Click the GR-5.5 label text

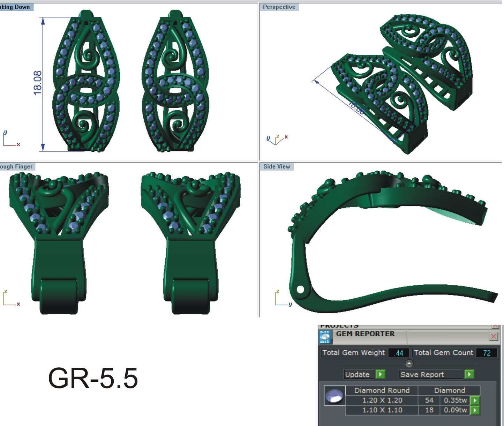pos(93,378)
